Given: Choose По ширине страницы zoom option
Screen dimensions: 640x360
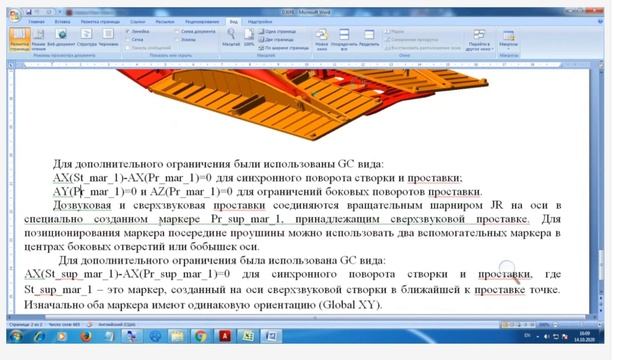Looking at the screenshot, I should pyautogui.click(x=284, y=48).
